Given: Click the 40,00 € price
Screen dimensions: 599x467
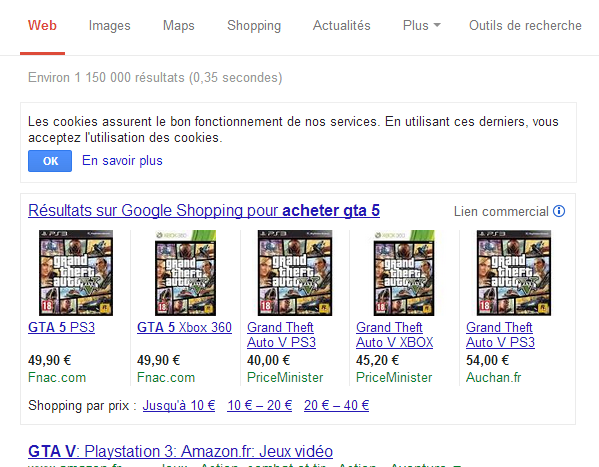Looking at the screenshot, I should [269, 360].
